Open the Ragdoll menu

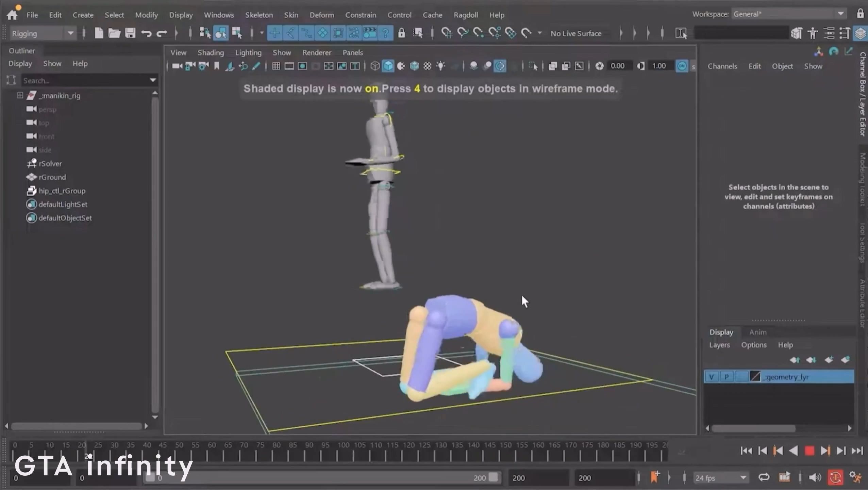tap(466, 15)
